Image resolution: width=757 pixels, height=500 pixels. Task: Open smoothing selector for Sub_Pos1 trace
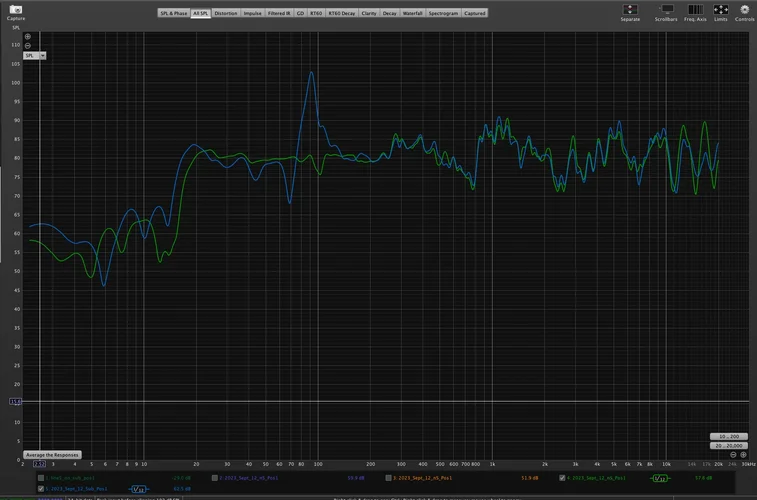tap(138, 488)
